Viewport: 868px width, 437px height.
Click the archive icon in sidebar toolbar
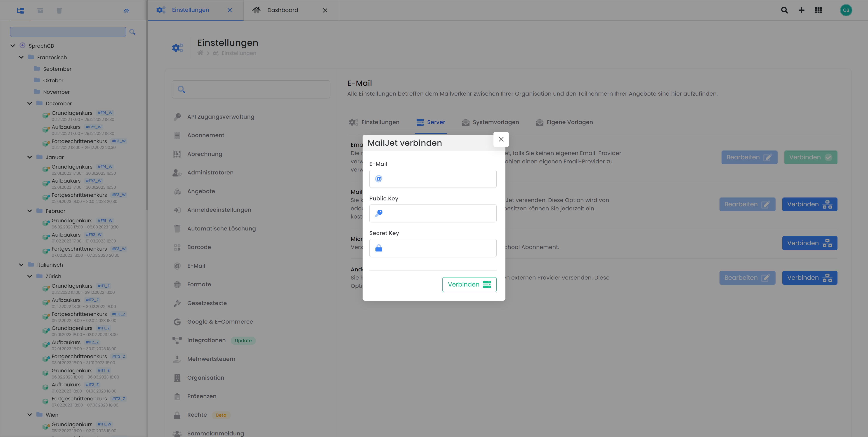point(40,11)
